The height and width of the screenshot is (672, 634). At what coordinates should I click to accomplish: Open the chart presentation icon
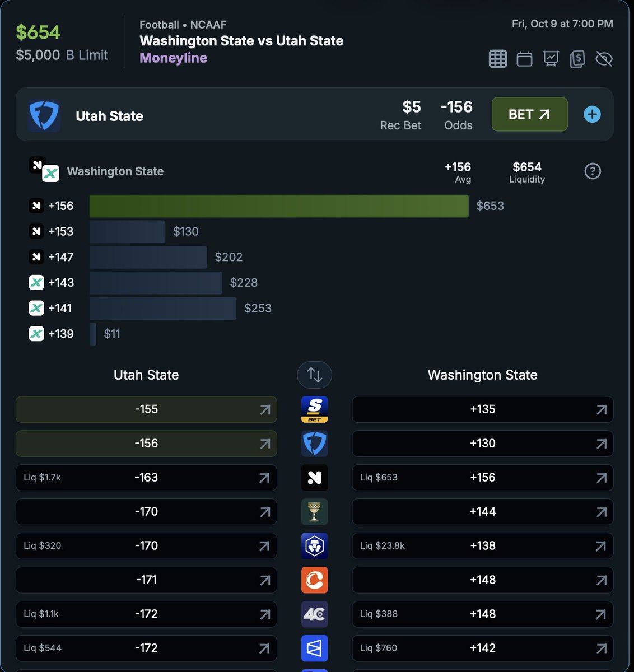pos(551,59)
